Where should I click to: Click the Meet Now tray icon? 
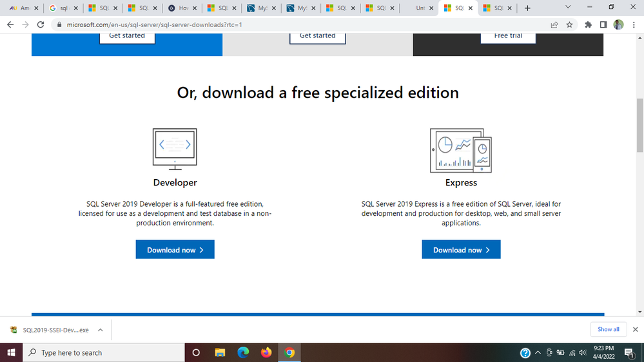pos(549,352)
